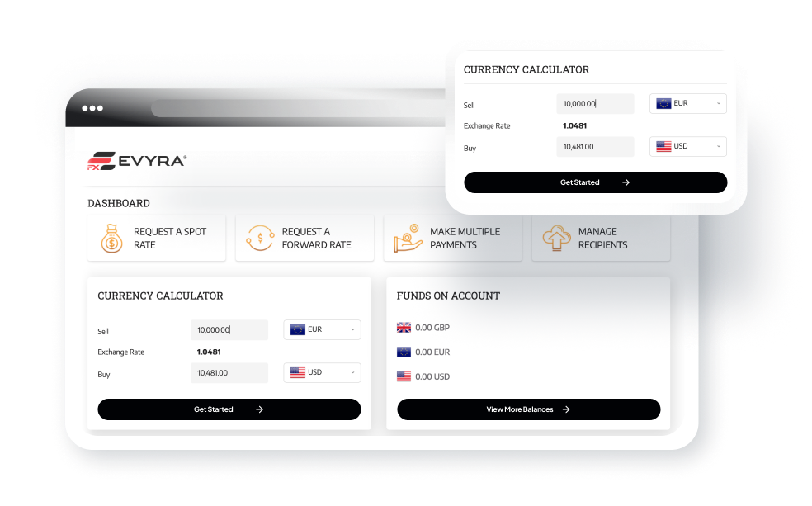Click the UK flag beside GBP balance
Viewport: 812px width, 506px height.
pos(404,328)
